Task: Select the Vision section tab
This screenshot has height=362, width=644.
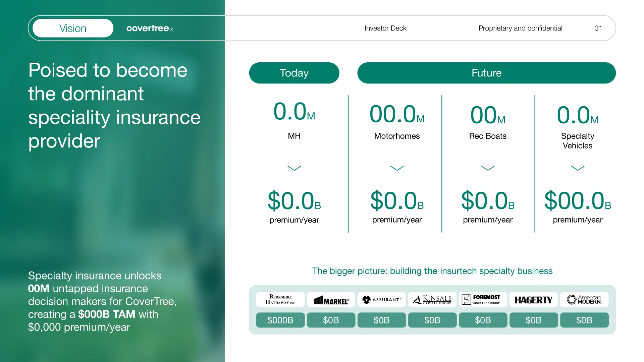Action: [x=73, y=28]
